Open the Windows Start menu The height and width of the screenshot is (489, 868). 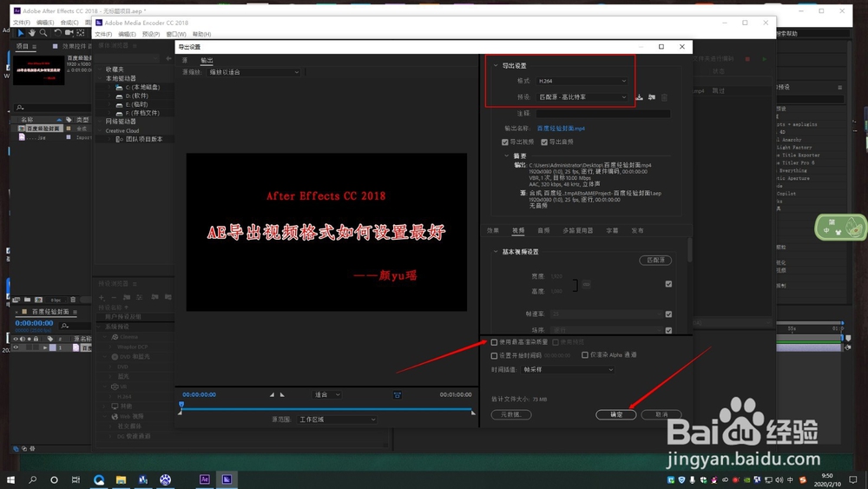point(10,479)
